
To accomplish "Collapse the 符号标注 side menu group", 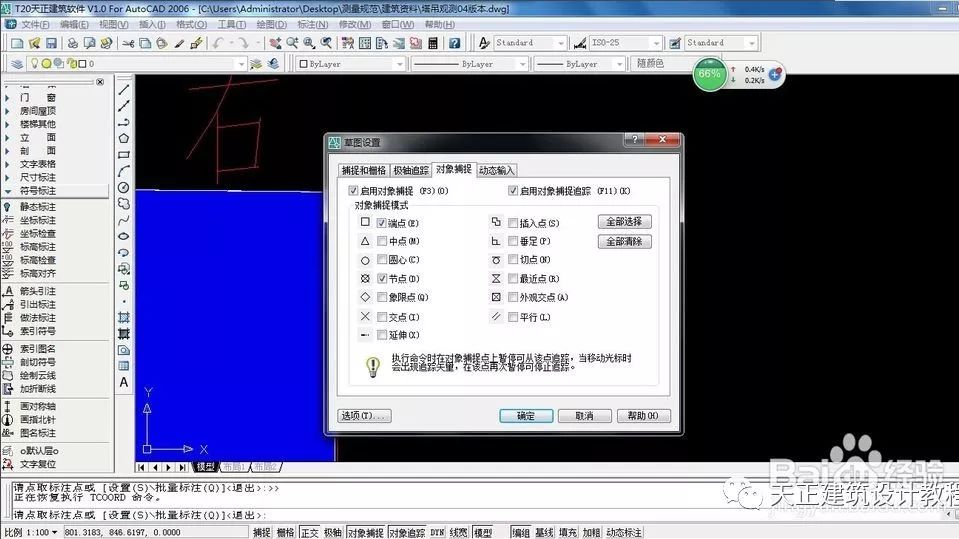I will [37, 191].
